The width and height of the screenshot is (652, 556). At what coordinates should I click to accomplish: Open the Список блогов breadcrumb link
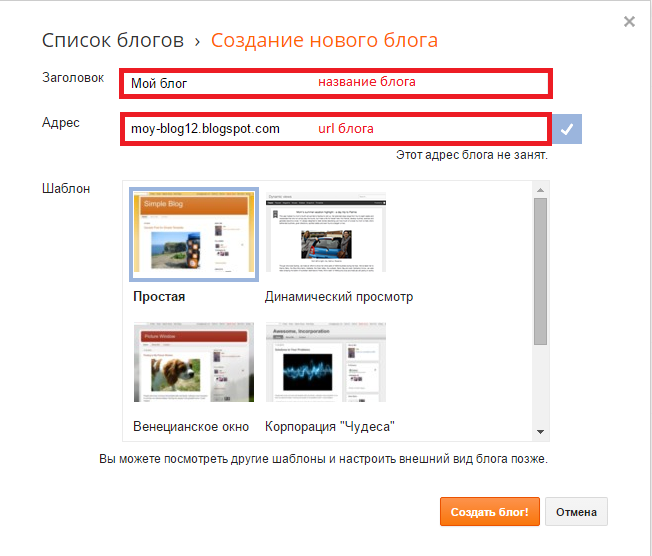[x=113, y=40]
